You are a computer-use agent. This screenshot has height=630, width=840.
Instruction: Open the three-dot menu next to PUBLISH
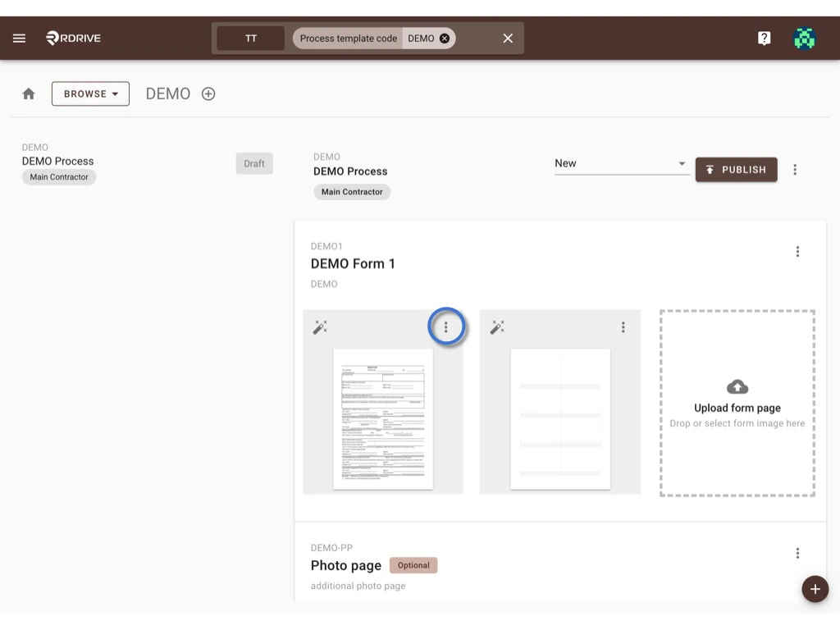(795, 170)
